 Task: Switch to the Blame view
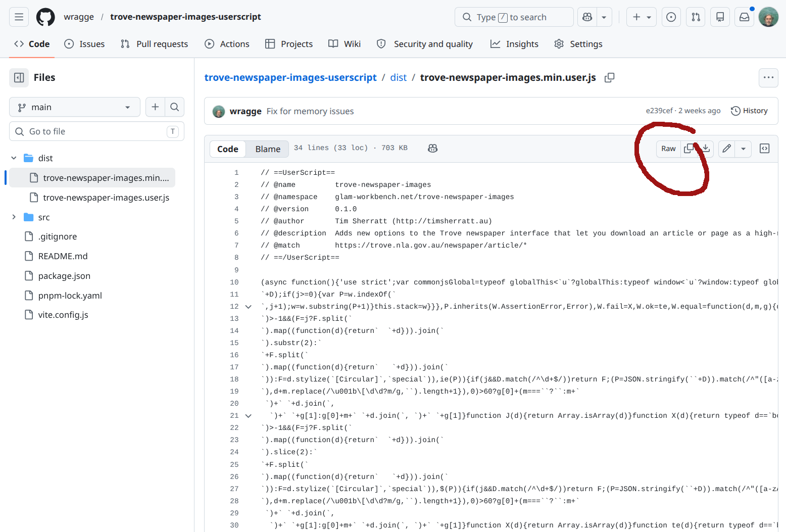click(268, 149)
